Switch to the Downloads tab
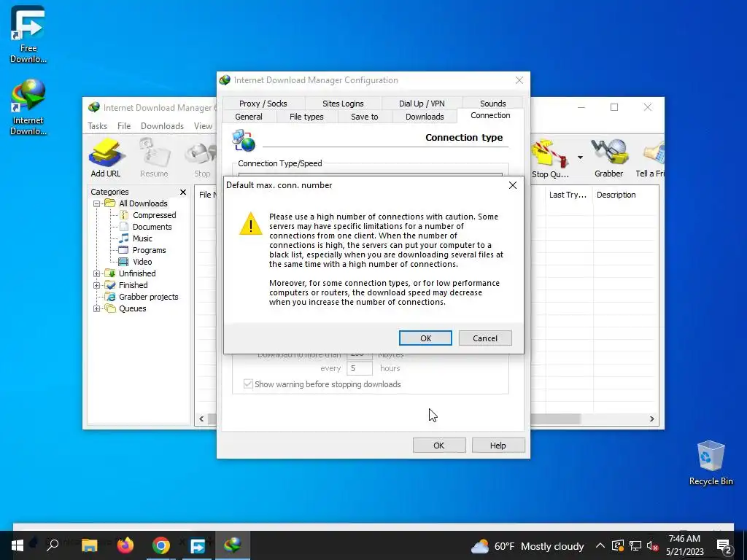747x560 pixels. (x=425, y=116)
